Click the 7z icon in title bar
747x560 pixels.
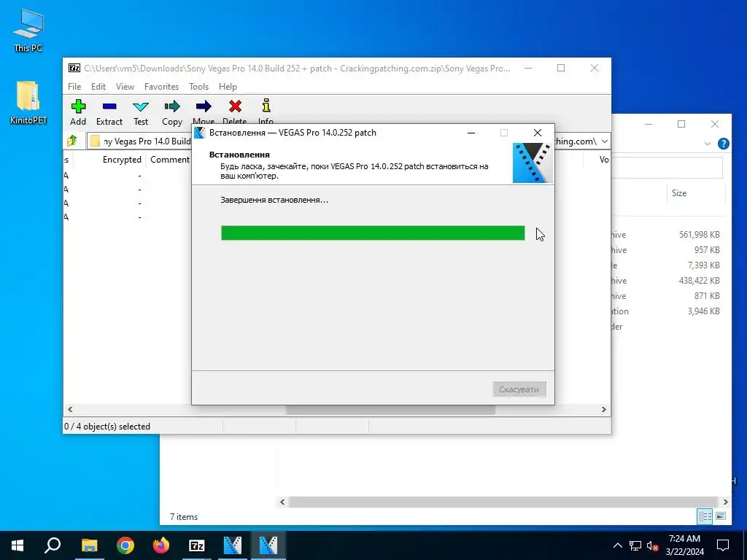coord(74,68)
